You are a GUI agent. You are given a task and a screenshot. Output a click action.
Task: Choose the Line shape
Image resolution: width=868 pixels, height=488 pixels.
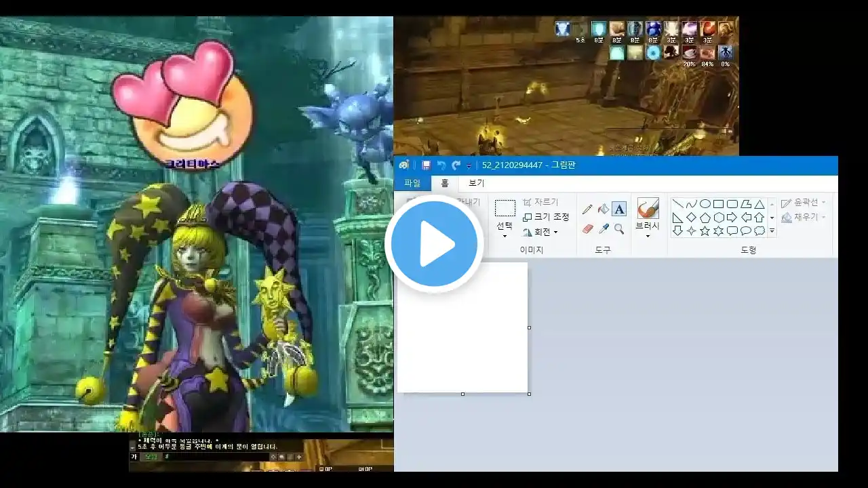[x=677, y=204]
